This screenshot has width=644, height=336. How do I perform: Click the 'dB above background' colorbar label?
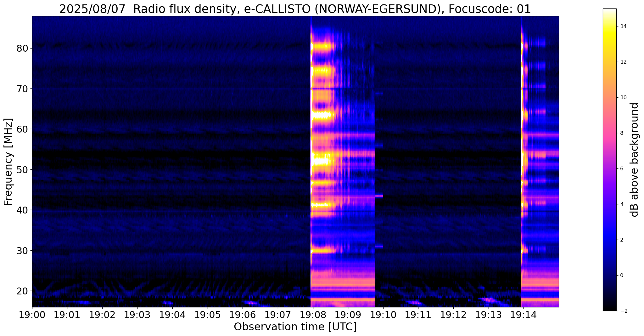pos(635,160)
